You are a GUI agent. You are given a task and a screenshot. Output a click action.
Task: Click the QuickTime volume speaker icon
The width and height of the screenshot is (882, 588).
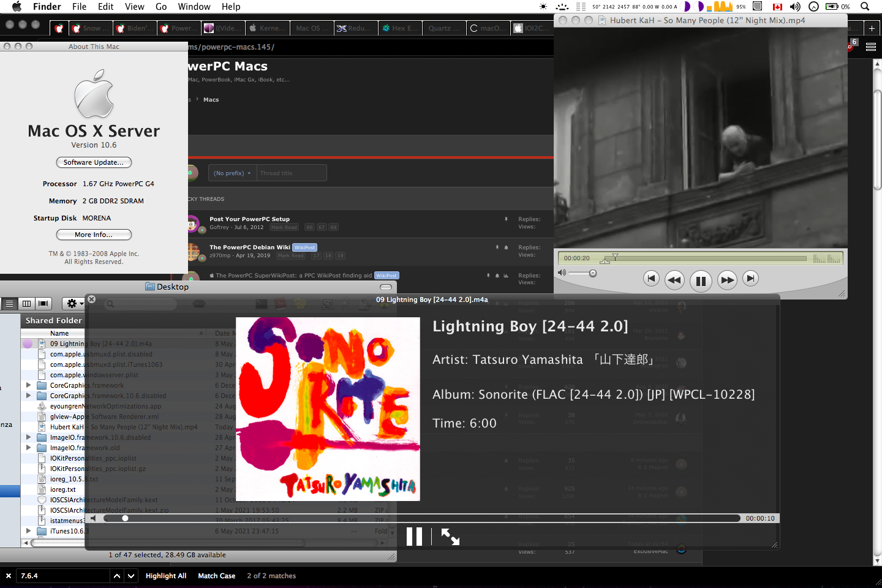[562, 273]
